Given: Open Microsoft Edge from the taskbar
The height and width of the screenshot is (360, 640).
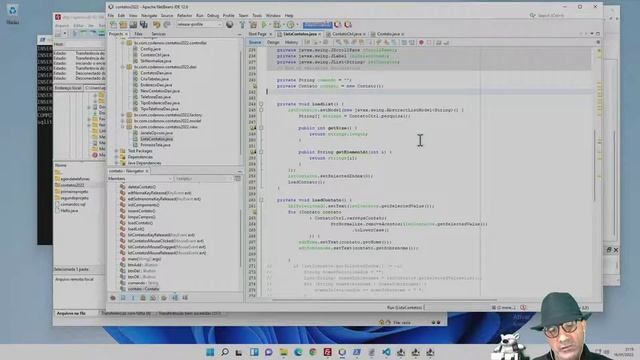Looking at the screenshot, I should coord(298,352).
